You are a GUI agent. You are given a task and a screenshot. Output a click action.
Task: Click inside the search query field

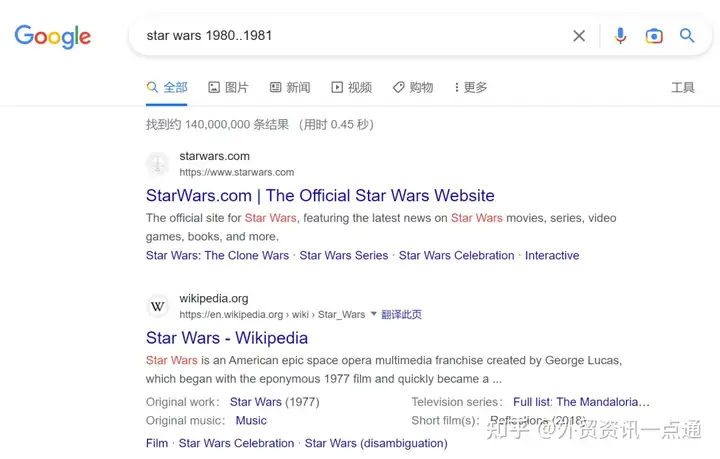tap(354, 36)
